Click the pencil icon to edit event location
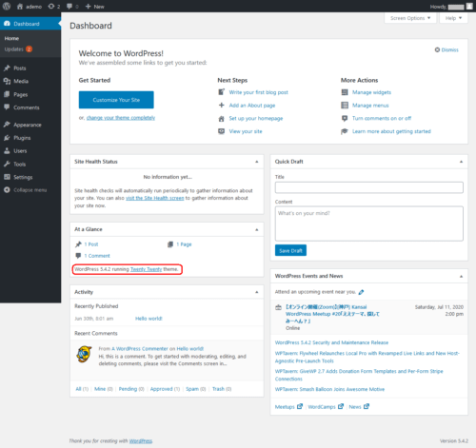 [361, 292]
